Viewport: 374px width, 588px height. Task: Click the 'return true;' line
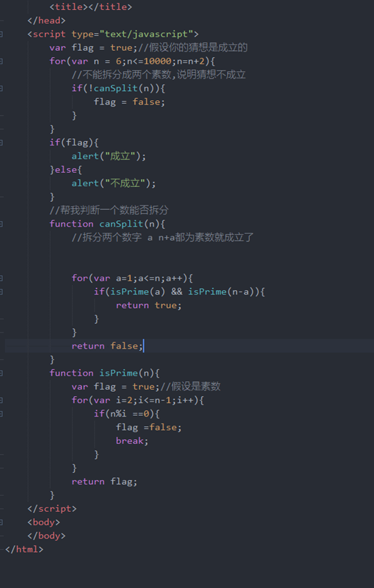coord(149,305)
